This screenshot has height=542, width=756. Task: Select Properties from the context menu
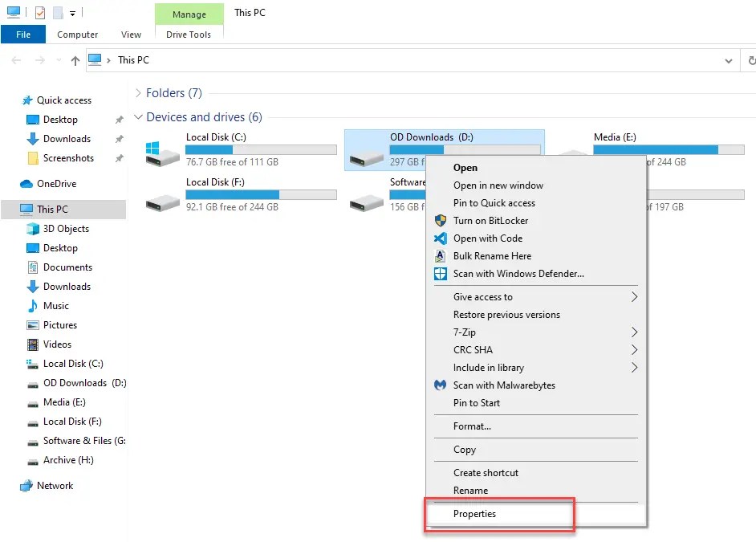(x=475, y=513)
